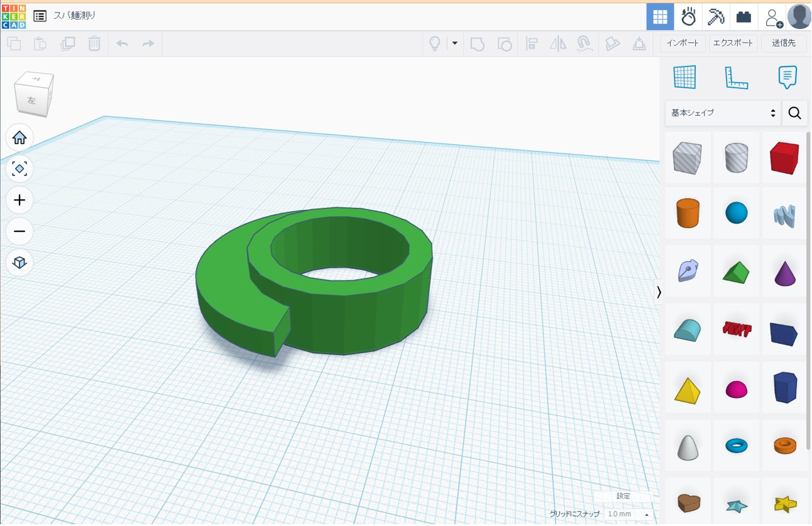Click the shape search magnifier
This screenshot has height=526, width=812.
[x=794, y=113]
